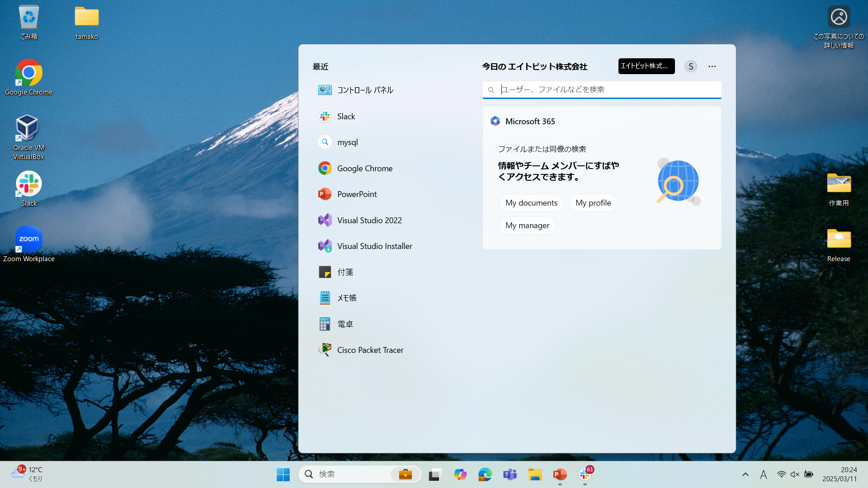This screenshot has width=868, height=488.
Task: Select Zoom Workplace desktop shortcut
Action: coord(28,244)
